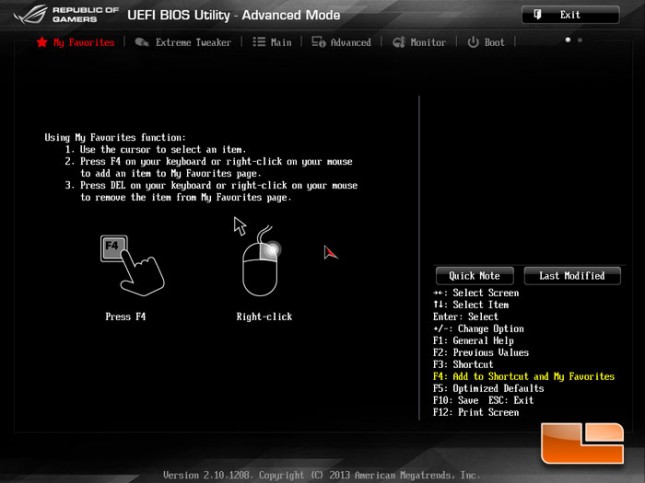This screenshot has width=645, height=483.
Task: Select the first page indicator dot
Action: coord(568,40)
